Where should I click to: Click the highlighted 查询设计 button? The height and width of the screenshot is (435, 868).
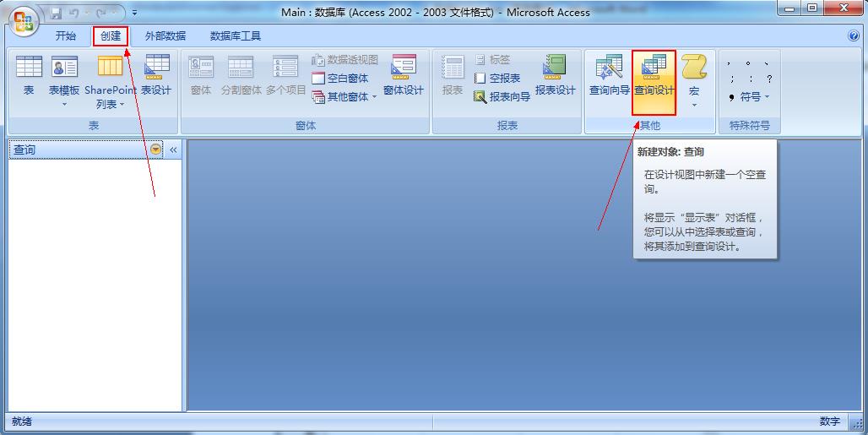pos(654,82)
